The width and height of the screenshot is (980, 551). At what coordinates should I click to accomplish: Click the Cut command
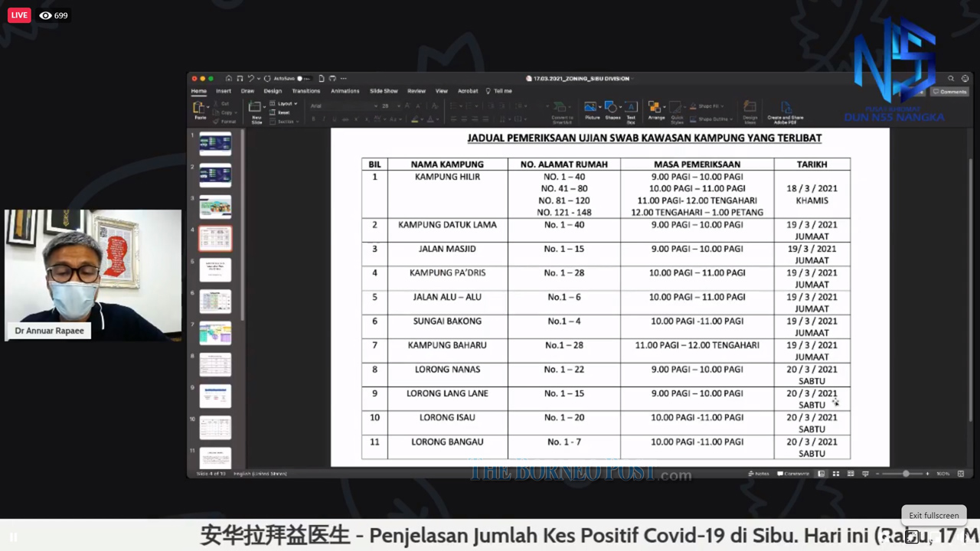tap(223, 103)
